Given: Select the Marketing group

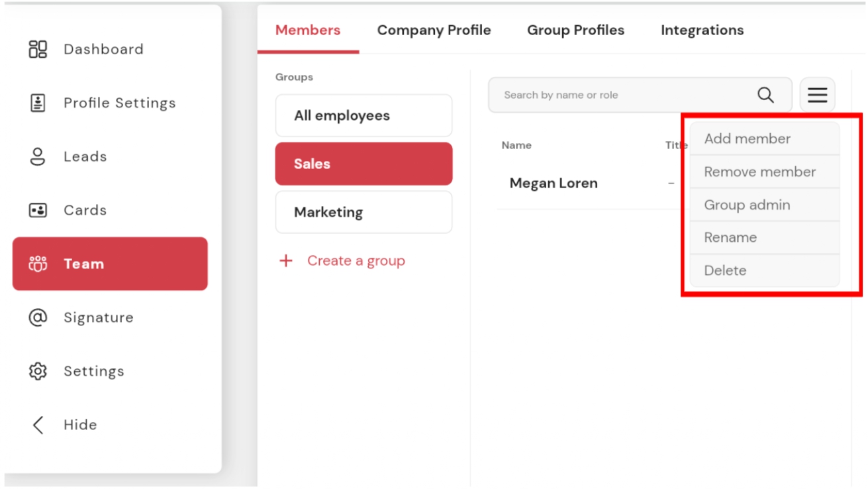Looking at the screenshot, I should click(363, 212).
